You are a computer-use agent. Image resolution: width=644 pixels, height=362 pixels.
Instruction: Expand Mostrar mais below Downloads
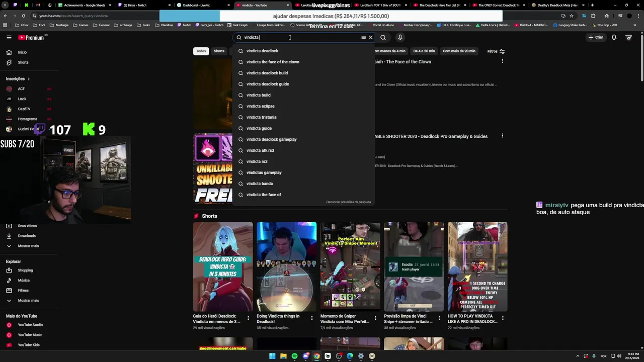pyautogui.click(x=28, y=246)
